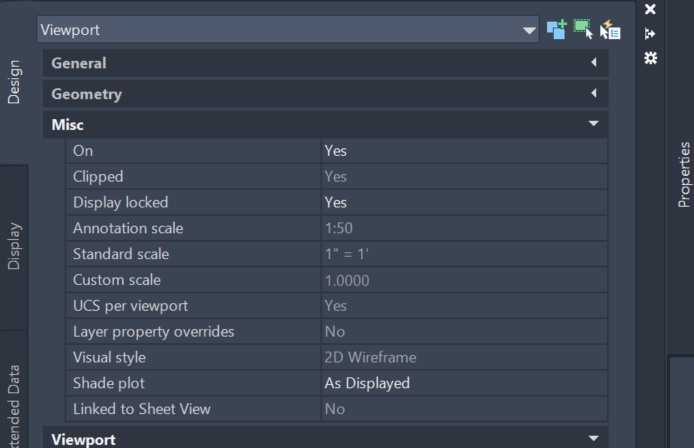Click Linked to Sheet View No value
This screenshot has height=448, width=694.
464,409
